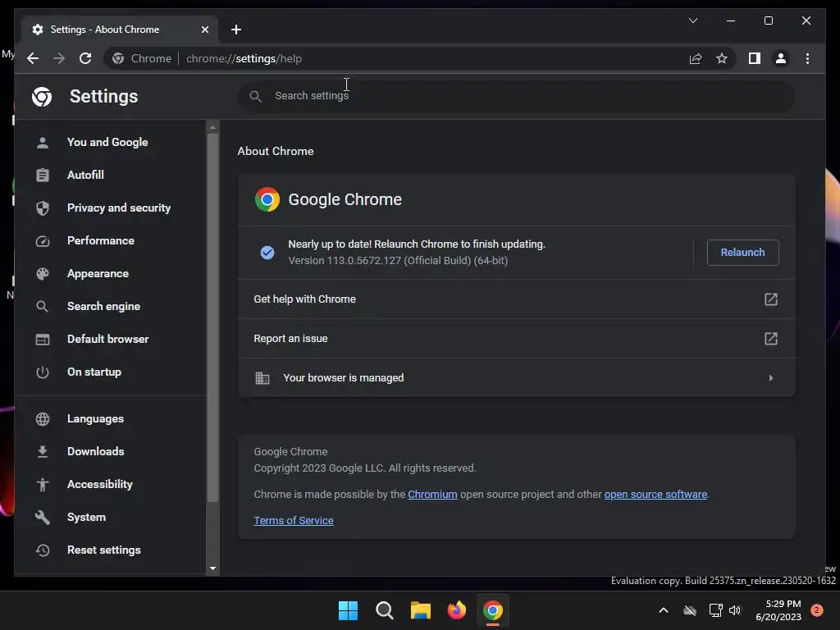Open Terms of Service link
Screen dimensions: 840x630
click(294, 520)
